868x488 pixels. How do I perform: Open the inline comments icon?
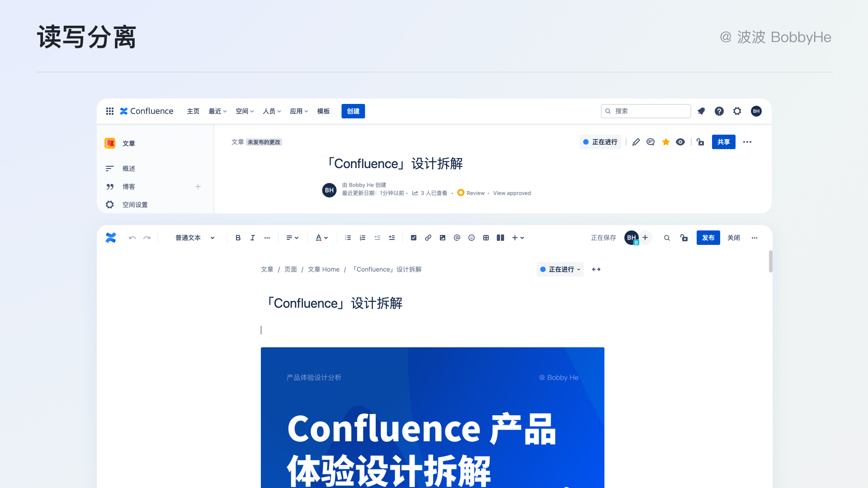651,142
